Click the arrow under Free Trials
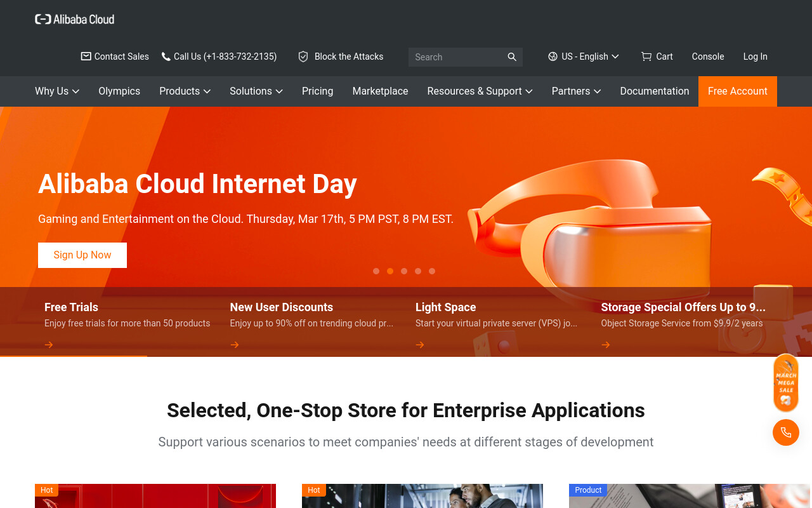Image resolution: width=812 pixels, height=508 pixels. pyautogui.click(x=49, y=345)
